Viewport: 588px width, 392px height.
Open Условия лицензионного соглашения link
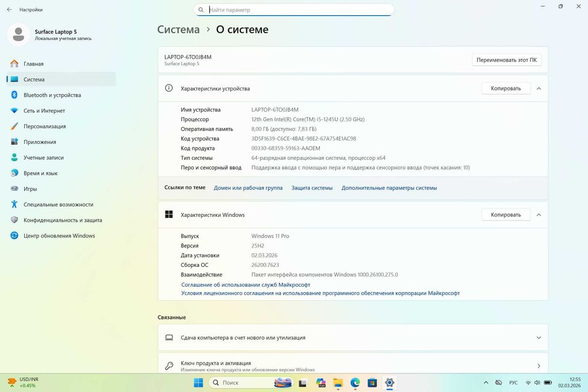coord(320,293)
